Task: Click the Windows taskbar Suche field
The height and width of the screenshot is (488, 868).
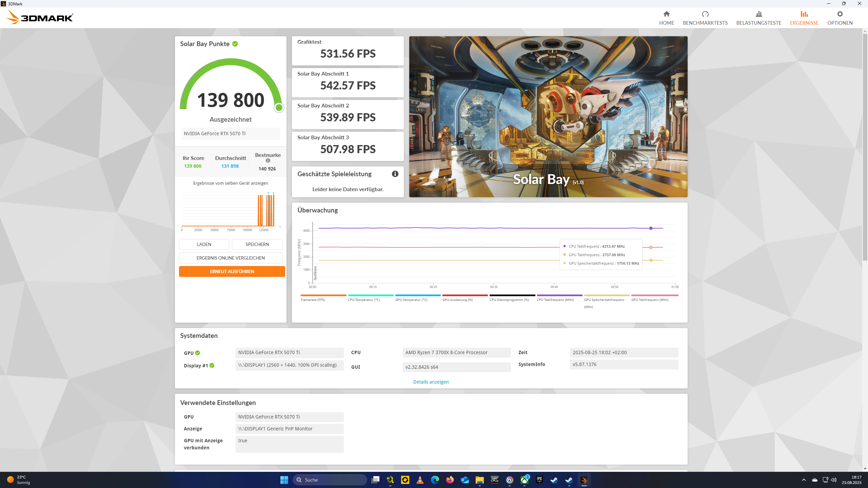Action: (x=330, y=480)
